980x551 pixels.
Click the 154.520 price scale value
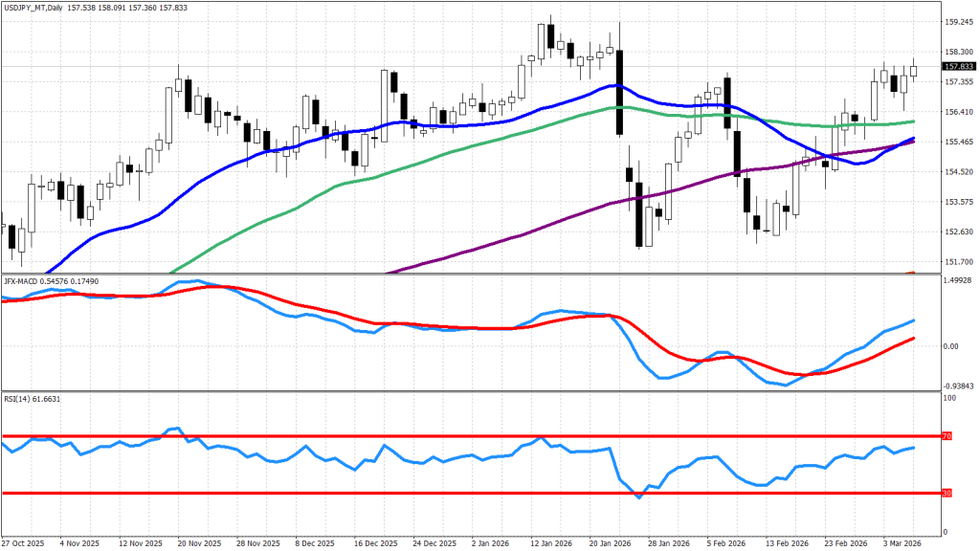[959, 172]
